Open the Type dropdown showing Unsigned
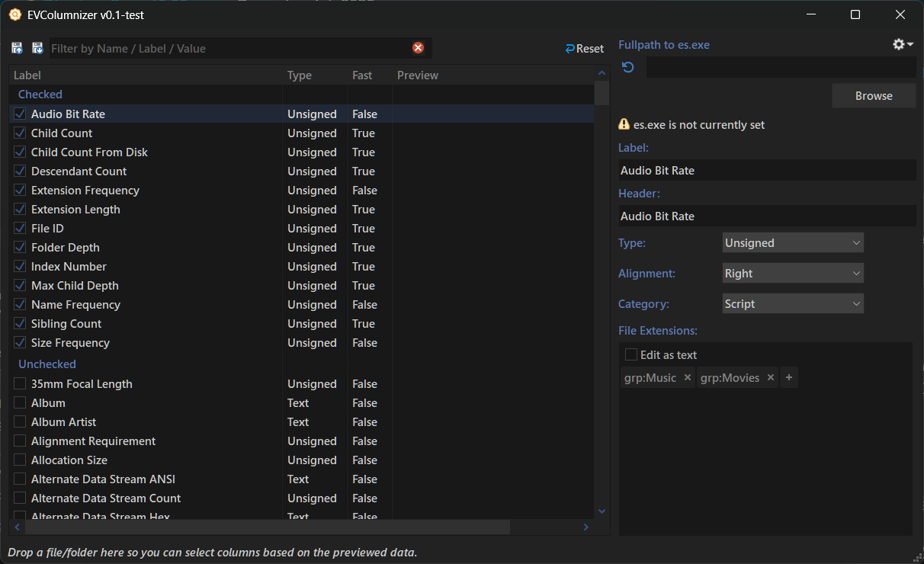This screenshot has height=564, width=924. click(x=792, y=243)
